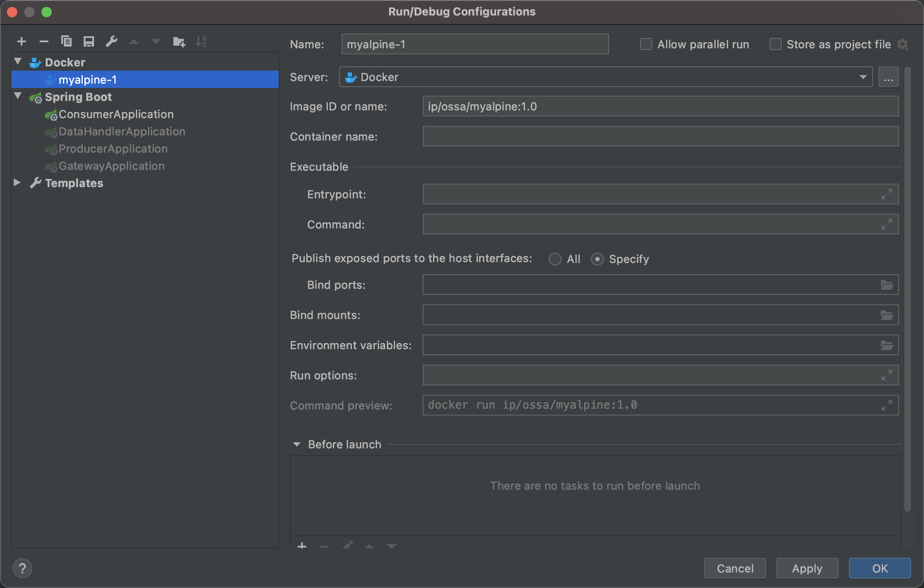Move Before launch task down

coord(392,546)
